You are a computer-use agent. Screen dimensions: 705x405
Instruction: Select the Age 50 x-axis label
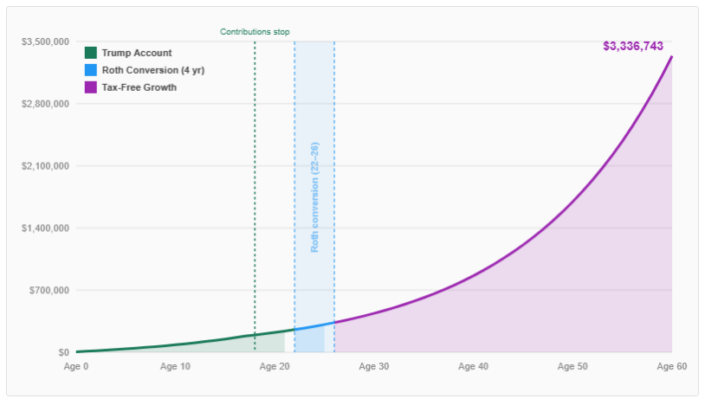point(572,367)
